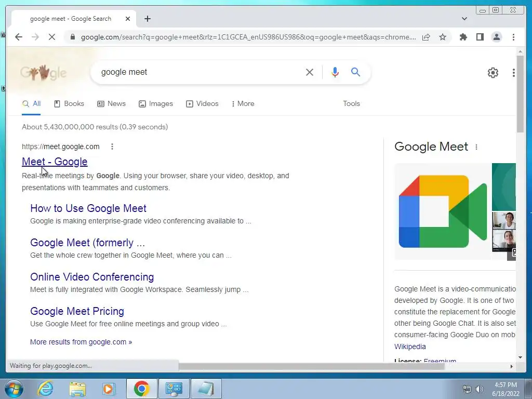Screen dimensions: 532x399
Task: Open Google Meet (formerly ... link
Action: click(87, 243)
